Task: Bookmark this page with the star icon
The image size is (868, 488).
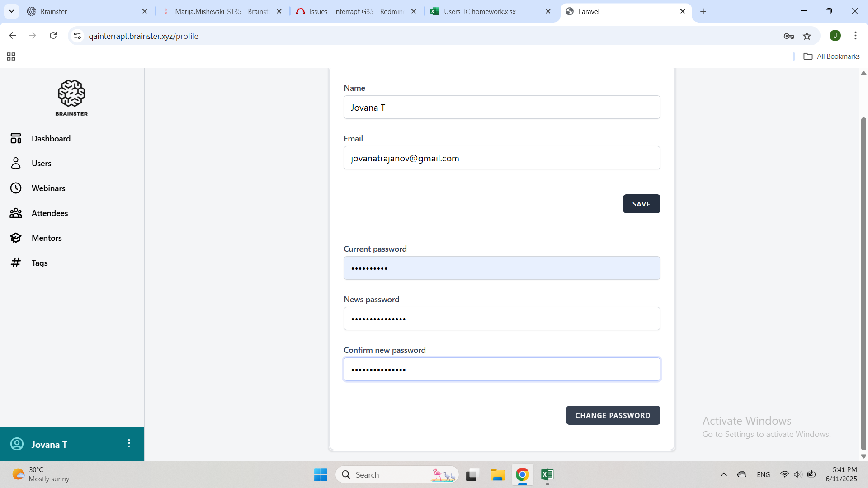Action: [x=807, y=36]
